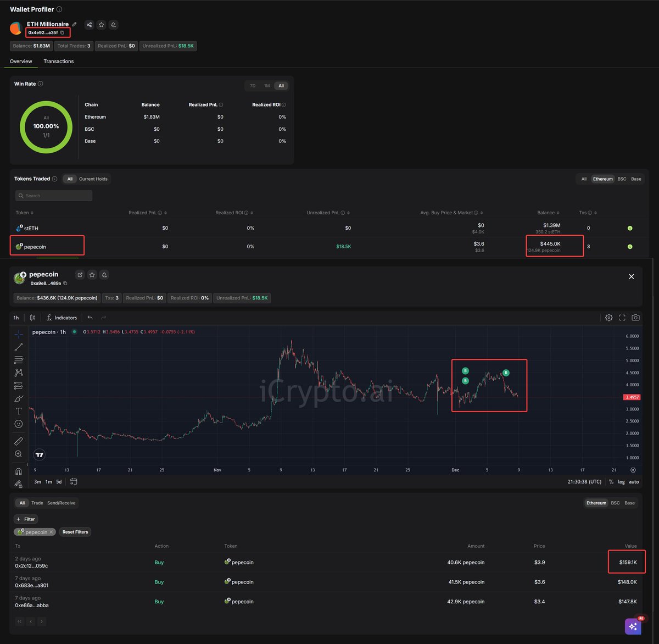
Task: Sort by Realized ROI column
Action: coord(234,213)
